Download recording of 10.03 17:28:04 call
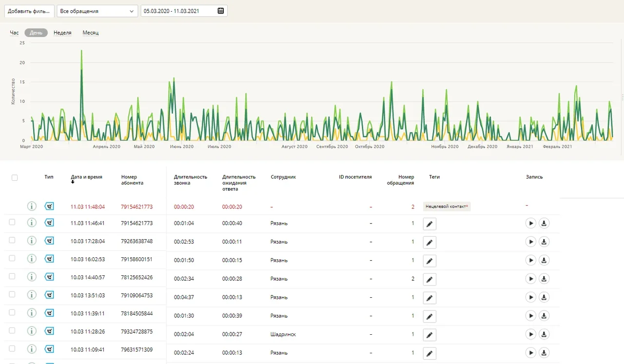Viewport: 624px width, 364px height. (545, 242)
